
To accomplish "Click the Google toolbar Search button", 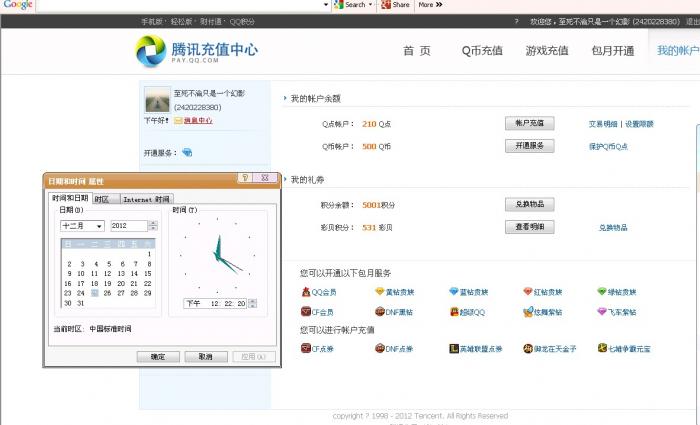I will [350, 4].
